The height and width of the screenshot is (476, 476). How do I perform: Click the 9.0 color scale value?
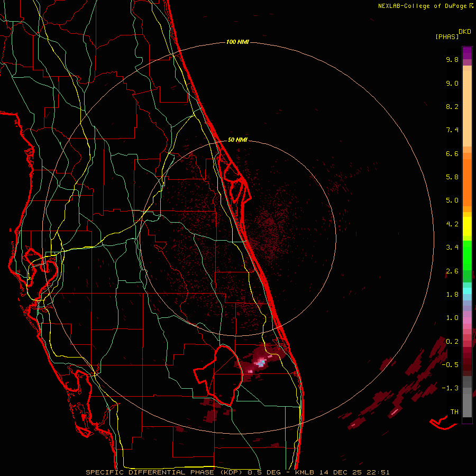(452, 83)
